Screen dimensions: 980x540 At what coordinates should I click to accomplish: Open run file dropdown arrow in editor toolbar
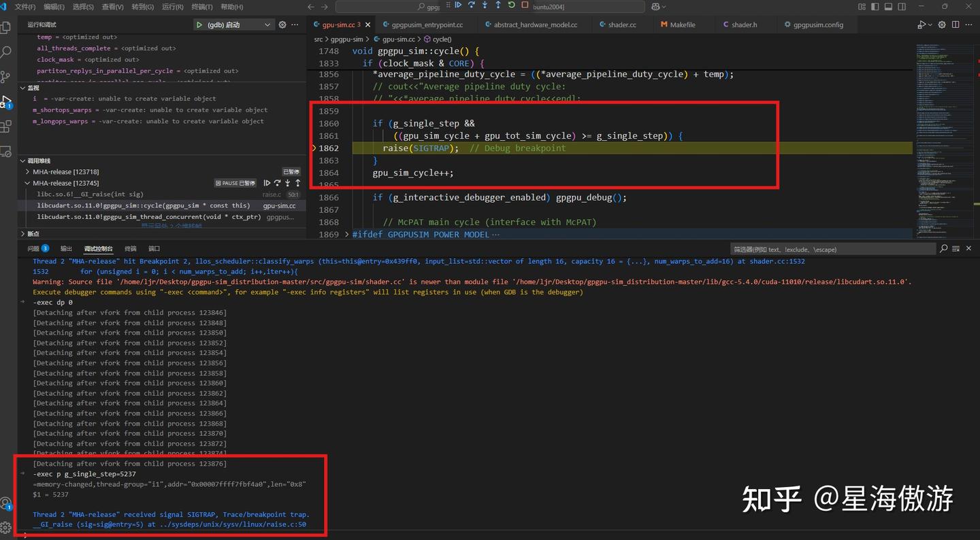pyautogui.click(x=929, y=24)
